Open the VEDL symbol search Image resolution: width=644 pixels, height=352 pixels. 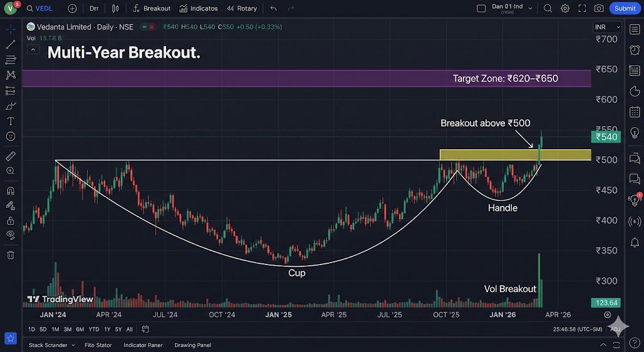click(40, 8)
